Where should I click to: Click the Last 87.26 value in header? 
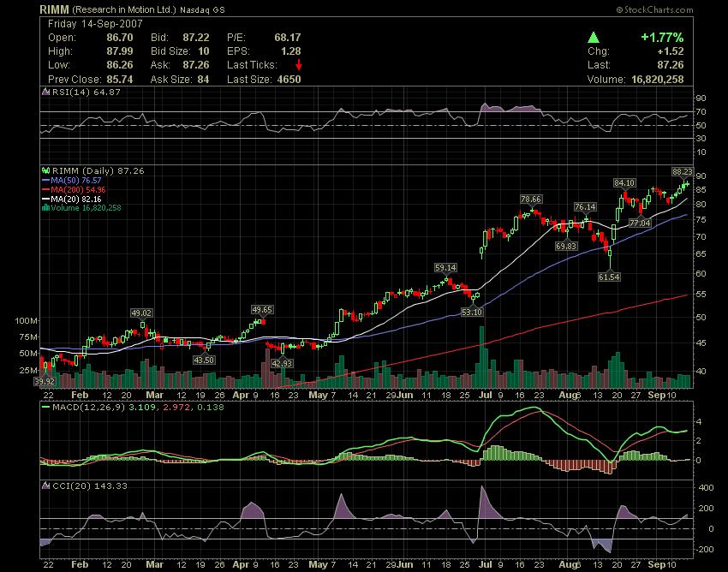(671, 64)
